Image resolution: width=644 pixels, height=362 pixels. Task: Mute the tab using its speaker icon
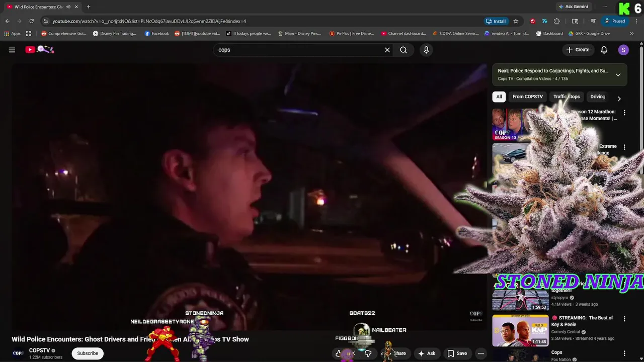click(x=68, y=7)
